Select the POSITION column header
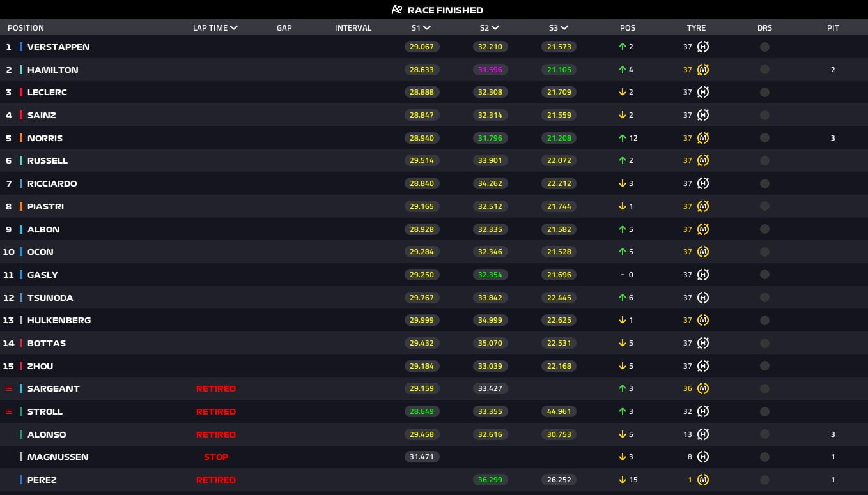This screenshot has height=495, width=868. pos(26,27)
